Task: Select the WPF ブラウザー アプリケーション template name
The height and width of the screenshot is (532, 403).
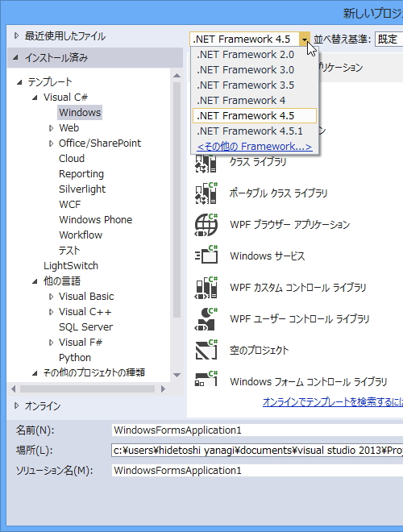Action: [x=289, y=225]
